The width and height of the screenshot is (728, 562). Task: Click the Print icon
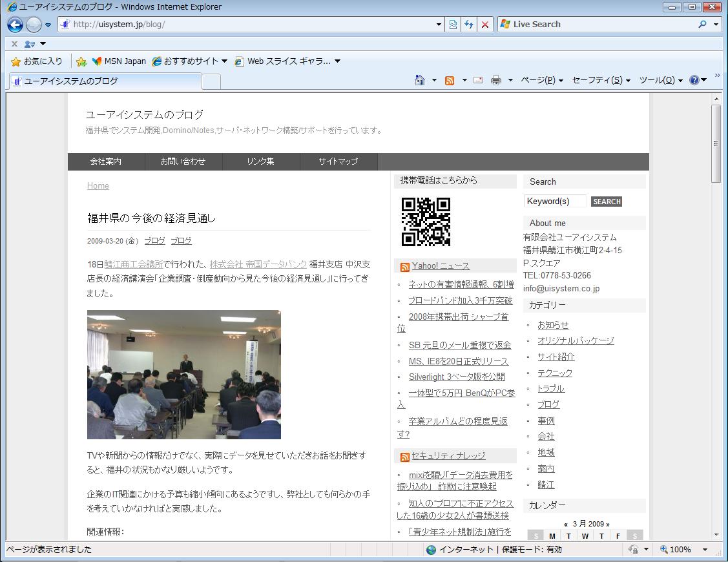pyautogui.click(x=496, y=80)
